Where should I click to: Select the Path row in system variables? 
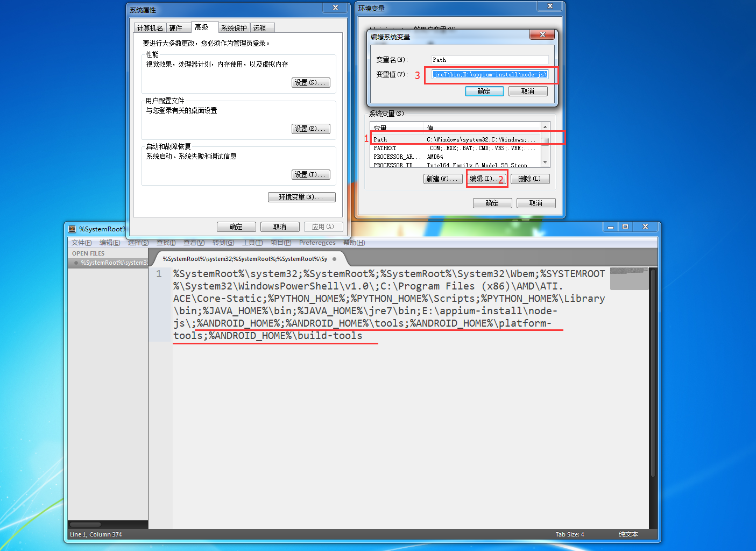point(456,139)
